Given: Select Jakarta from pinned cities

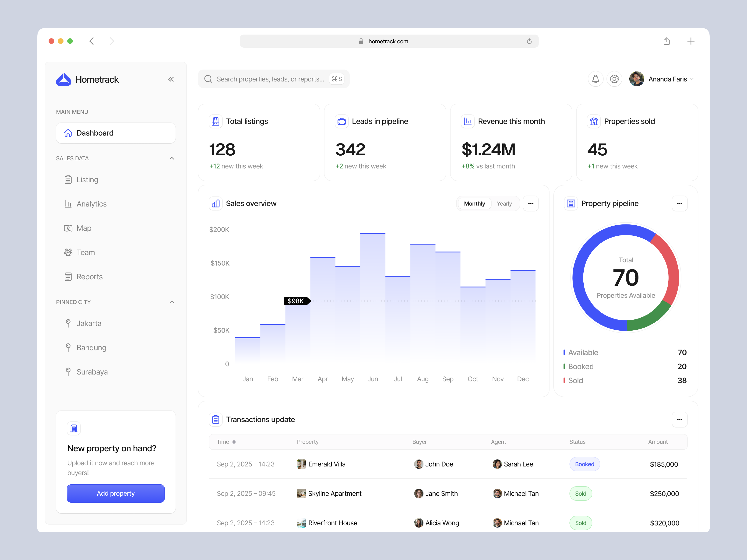Looking at the screenshot, I should pos(89,323).
